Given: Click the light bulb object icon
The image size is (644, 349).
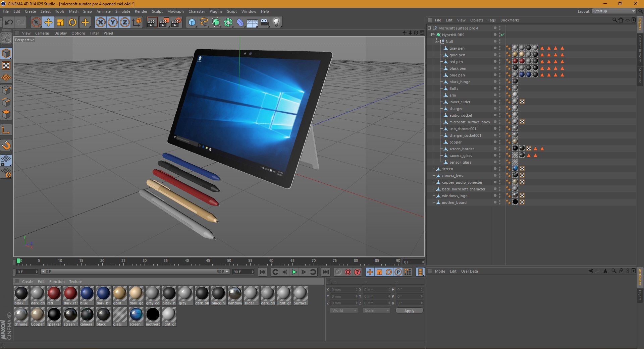Looking at the screenshot, I should click(276, 22).
